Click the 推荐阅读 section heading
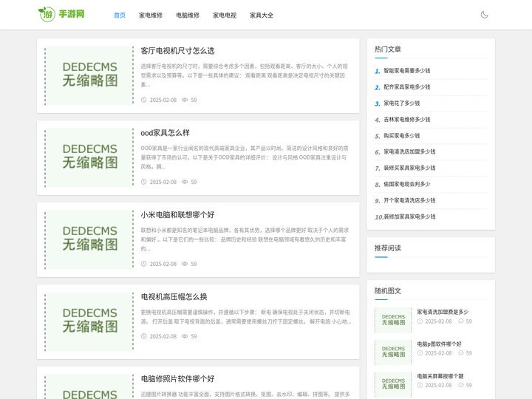Image resolution: width=532 pixels, height=399 pixels. 388,248
